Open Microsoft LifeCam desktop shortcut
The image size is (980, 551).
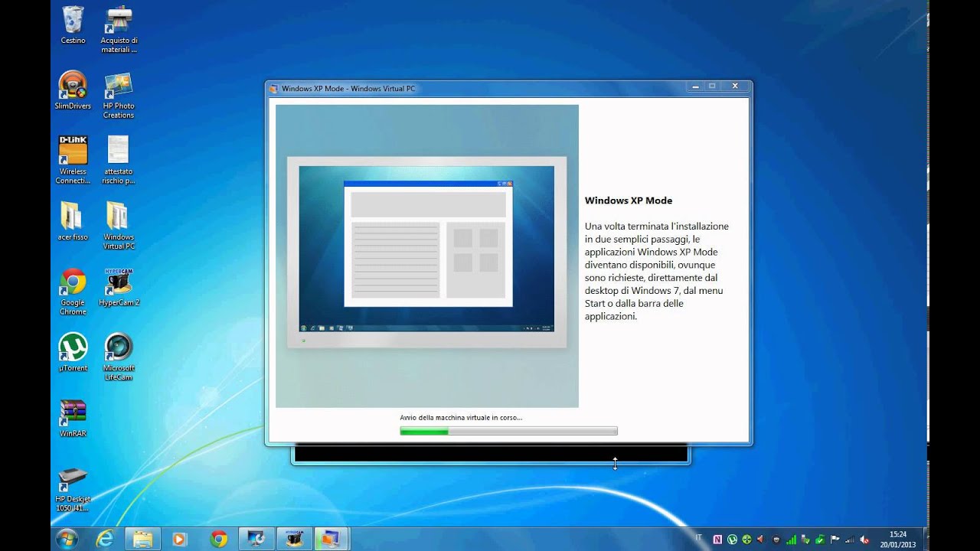(119, 357)
